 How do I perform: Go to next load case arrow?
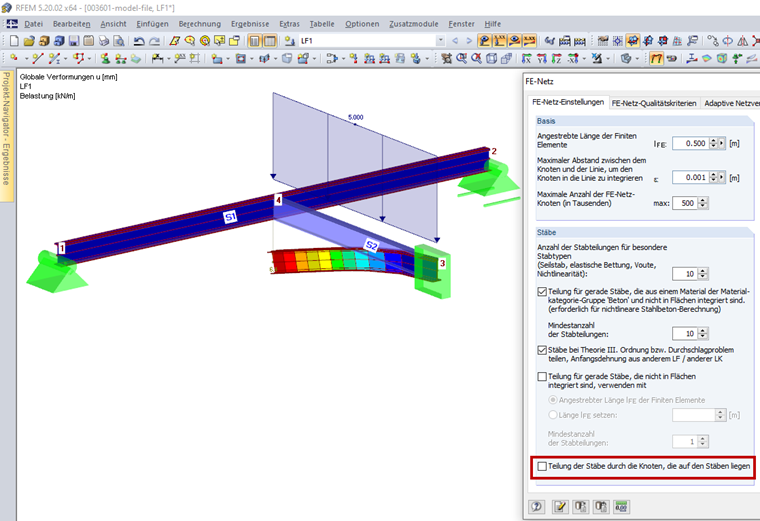point(469,41)
